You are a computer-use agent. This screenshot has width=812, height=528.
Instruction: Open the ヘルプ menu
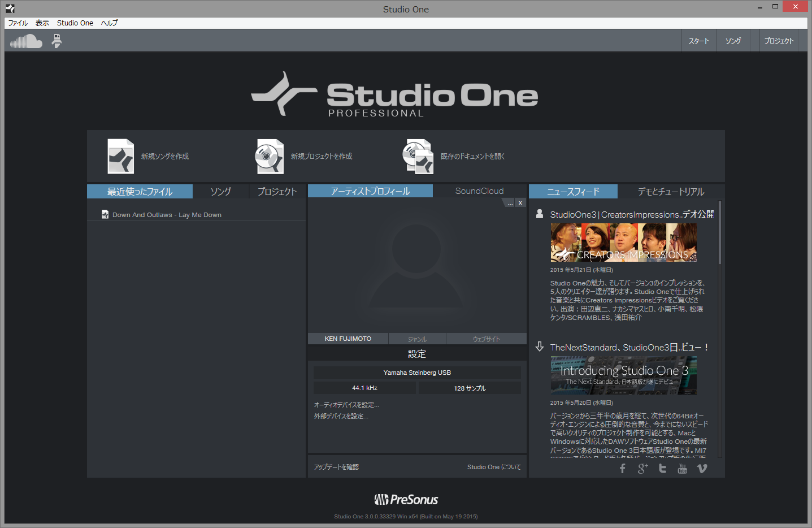110,23
